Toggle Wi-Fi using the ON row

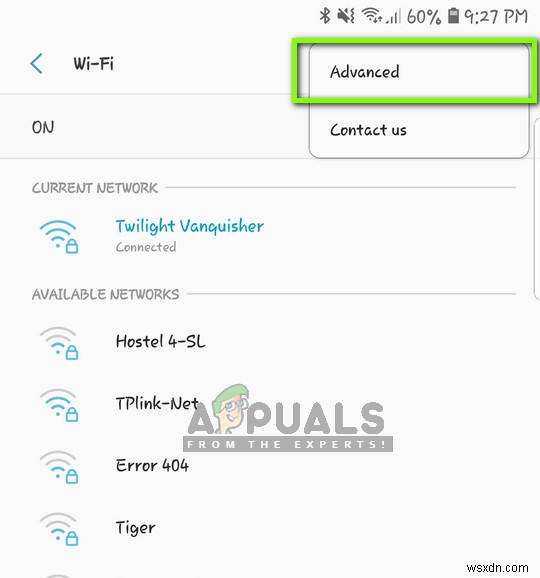(155, 127)
